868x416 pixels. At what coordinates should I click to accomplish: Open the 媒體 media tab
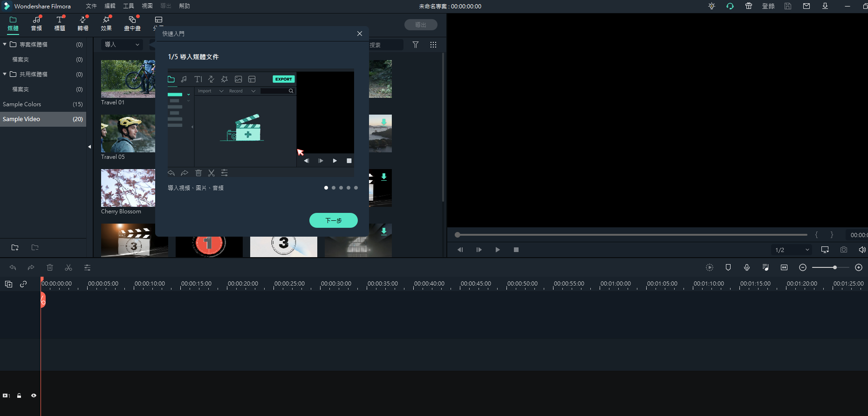click(13, 23)
